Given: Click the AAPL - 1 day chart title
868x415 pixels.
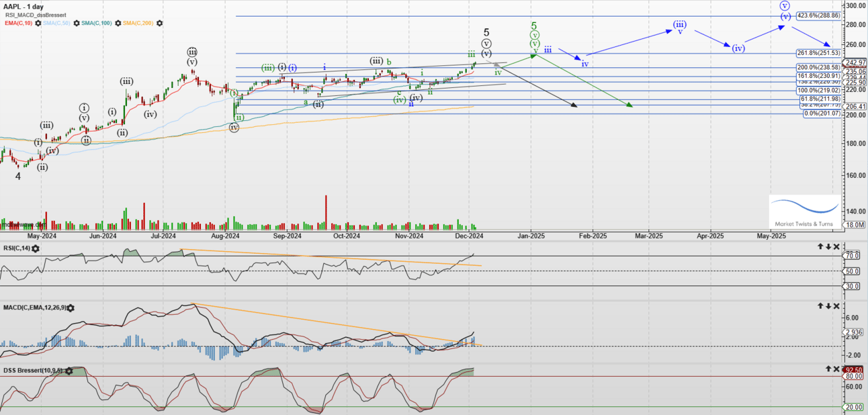Looking at the screenshot, I should (24, 6).
